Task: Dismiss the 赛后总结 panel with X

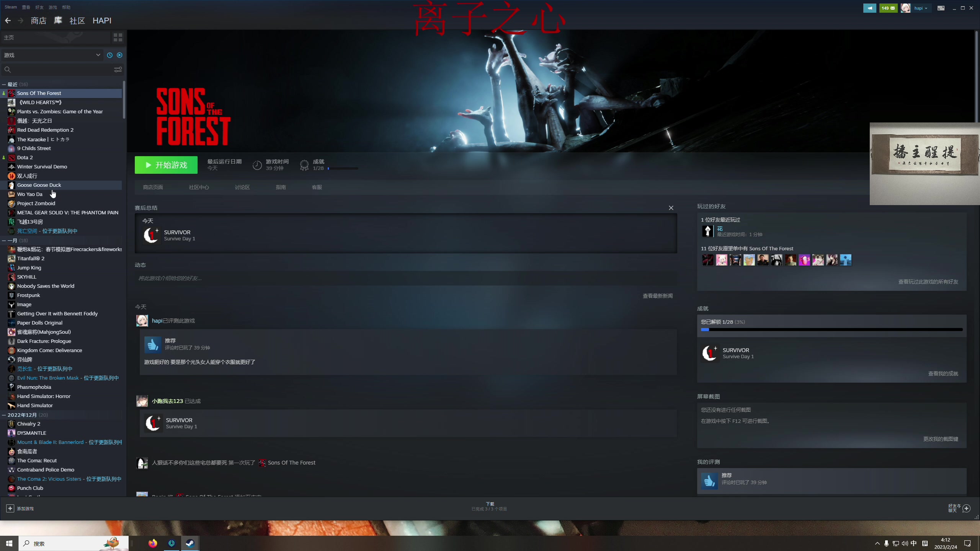Action: point(671,208)
